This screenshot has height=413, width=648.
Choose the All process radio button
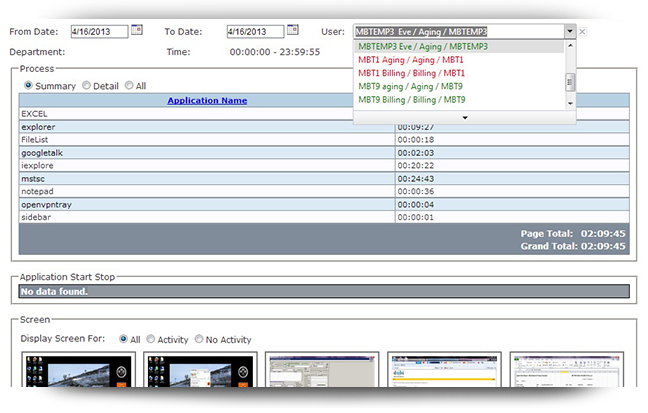129,85
